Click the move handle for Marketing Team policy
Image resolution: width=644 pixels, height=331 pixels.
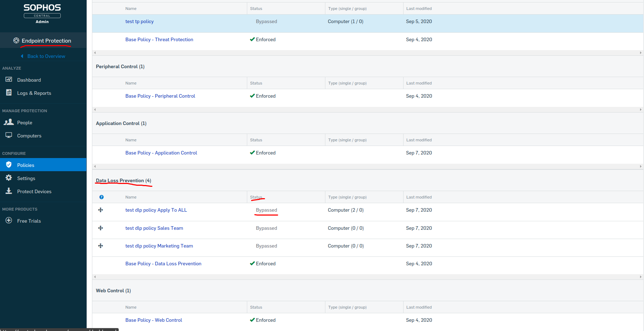click(x=101, y=246)
